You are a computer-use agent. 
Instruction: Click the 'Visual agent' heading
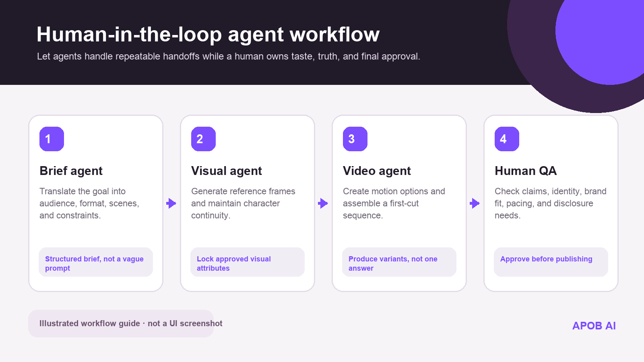tap(227, 171)
